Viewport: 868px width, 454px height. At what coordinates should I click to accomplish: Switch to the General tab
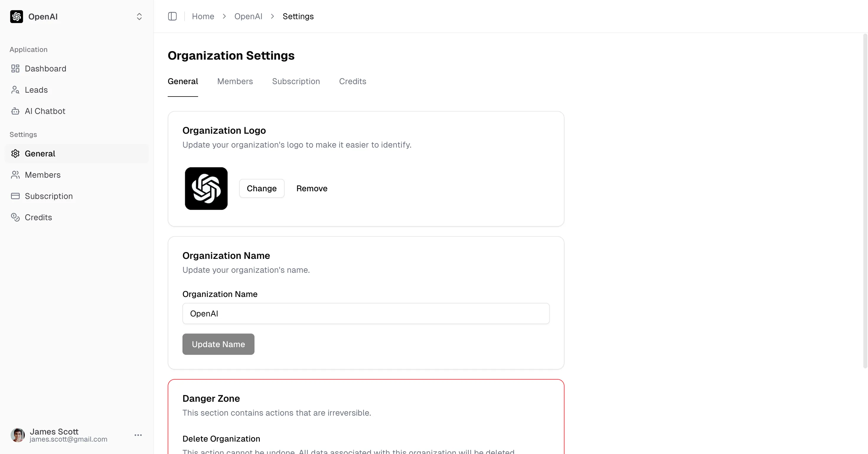coord(183,81)
